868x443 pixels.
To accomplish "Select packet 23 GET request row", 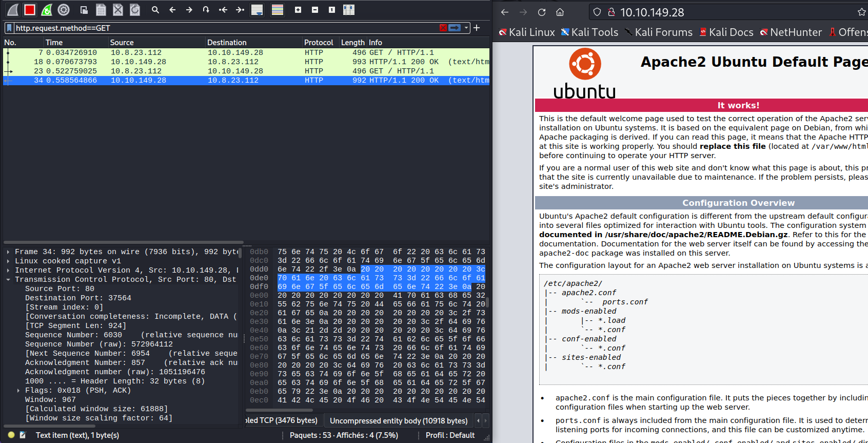I will [246, 71].
